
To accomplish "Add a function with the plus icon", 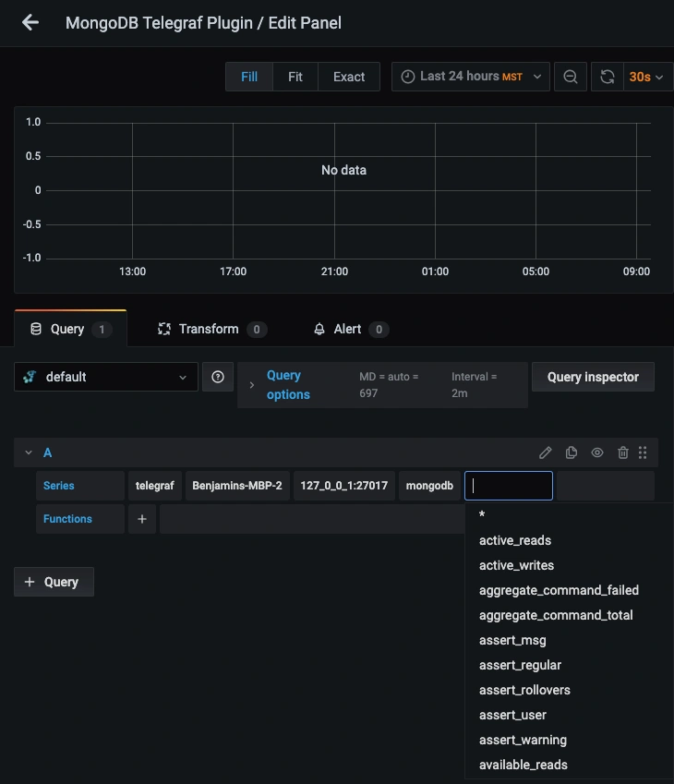I will coord(142,519).
